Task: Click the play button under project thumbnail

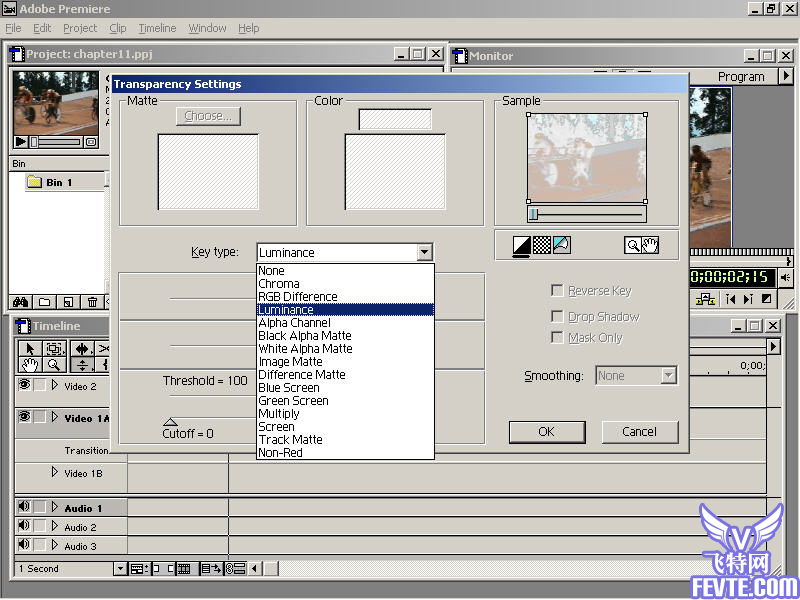Action: [20, 141]
